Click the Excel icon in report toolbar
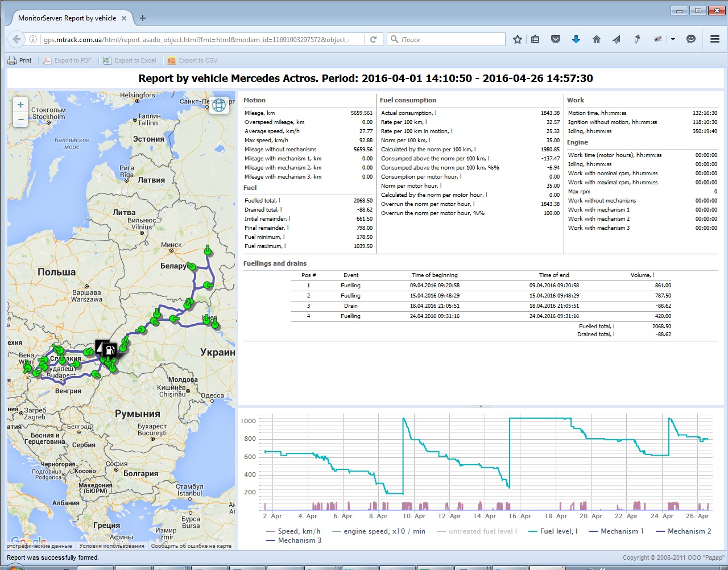 107,60
